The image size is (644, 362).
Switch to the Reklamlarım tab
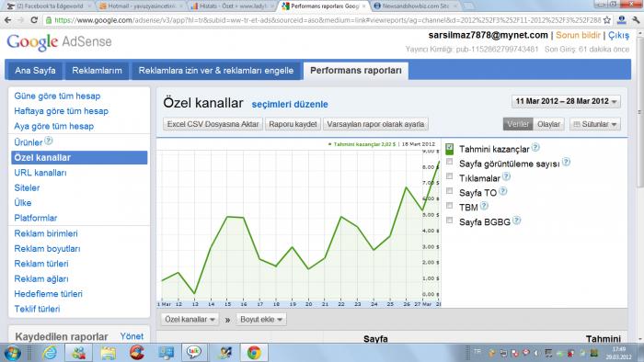pos(97,71)
